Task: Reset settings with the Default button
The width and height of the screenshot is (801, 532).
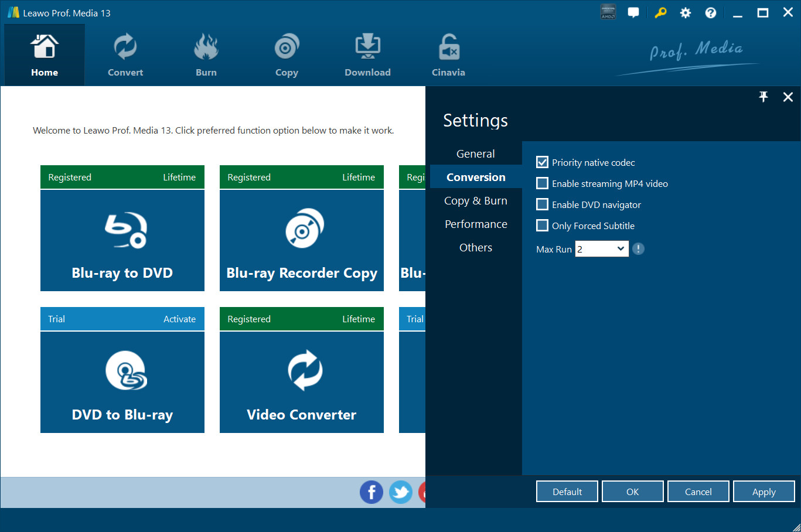Action: click(567, 492)
